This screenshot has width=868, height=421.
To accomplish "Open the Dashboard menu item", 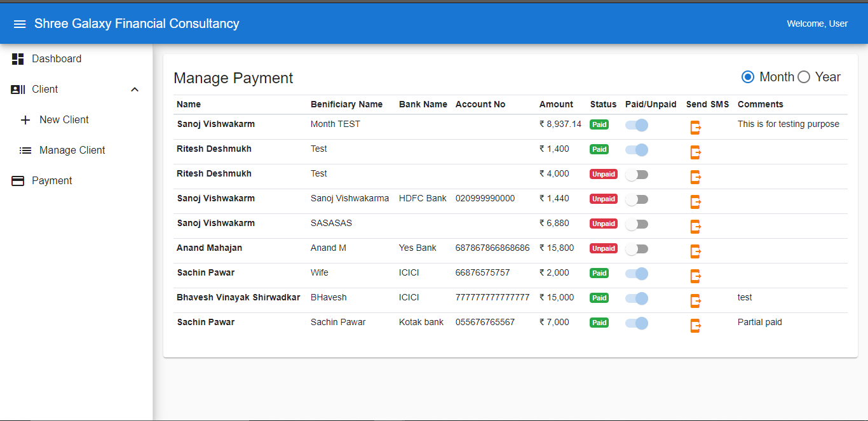I will pyautogui.click(x=55, y=58).
